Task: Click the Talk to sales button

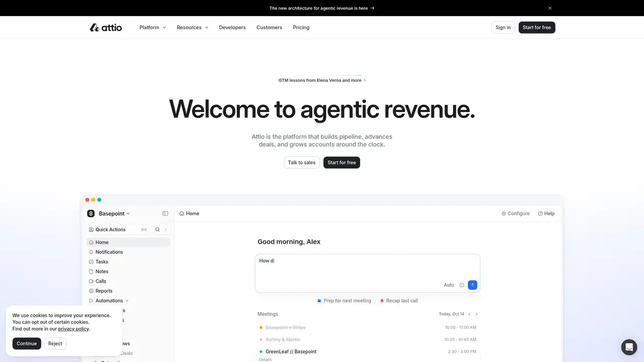Action: (x=302, y=162)
